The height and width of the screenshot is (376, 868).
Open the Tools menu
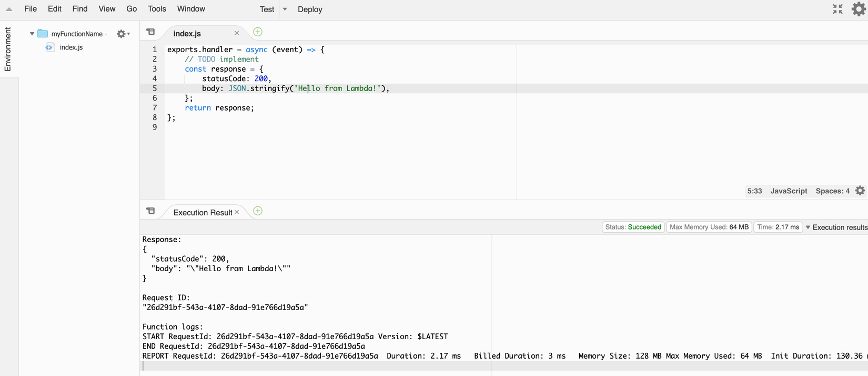pos(157,9)
